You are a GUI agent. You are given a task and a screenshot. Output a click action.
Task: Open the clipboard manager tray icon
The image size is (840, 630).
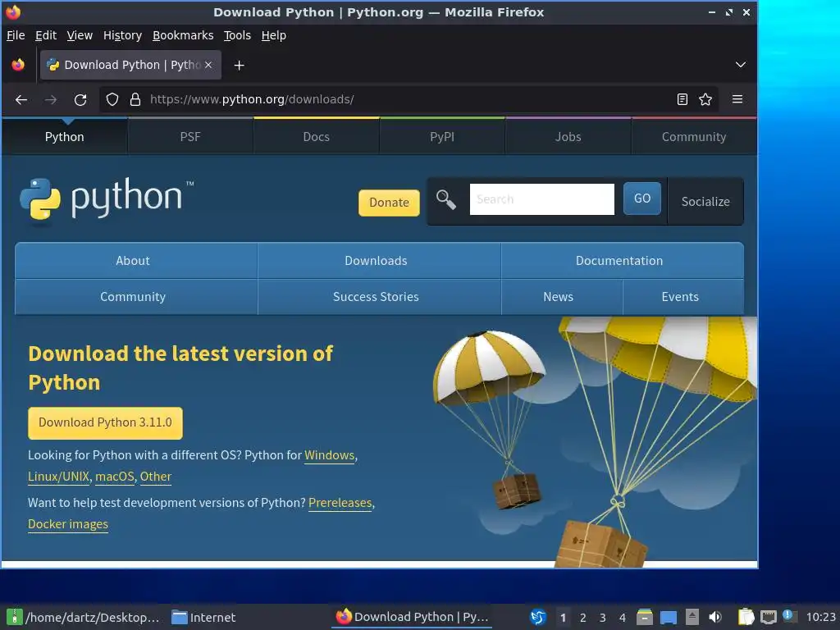pos(746,617)
